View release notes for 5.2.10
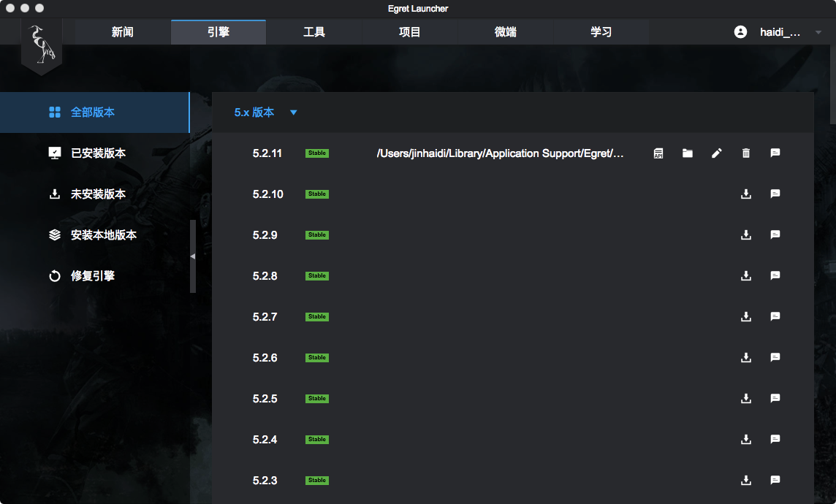Screen dimensions: 836x504 click(x=775, y=194)
